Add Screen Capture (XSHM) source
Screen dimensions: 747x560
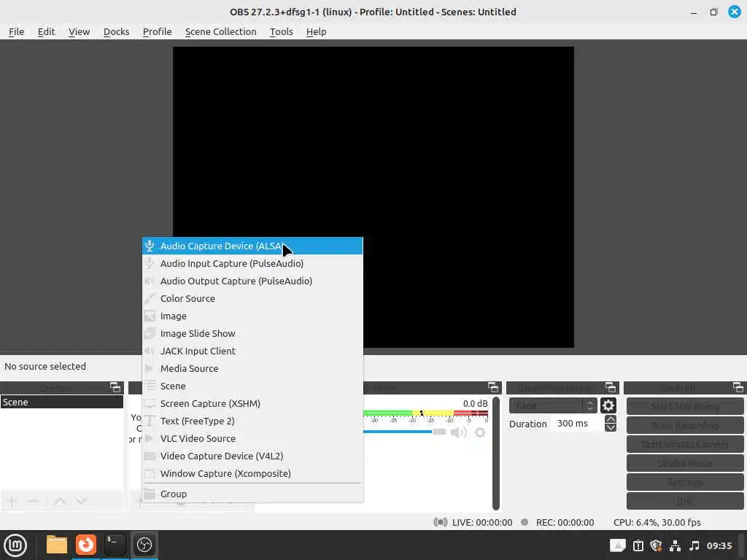(x=252, y=403)
